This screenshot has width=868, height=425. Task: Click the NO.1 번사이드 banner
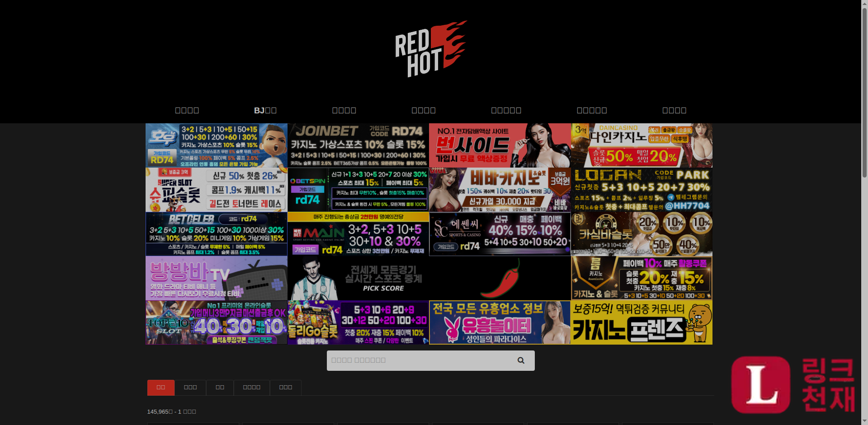coord(500,145)
